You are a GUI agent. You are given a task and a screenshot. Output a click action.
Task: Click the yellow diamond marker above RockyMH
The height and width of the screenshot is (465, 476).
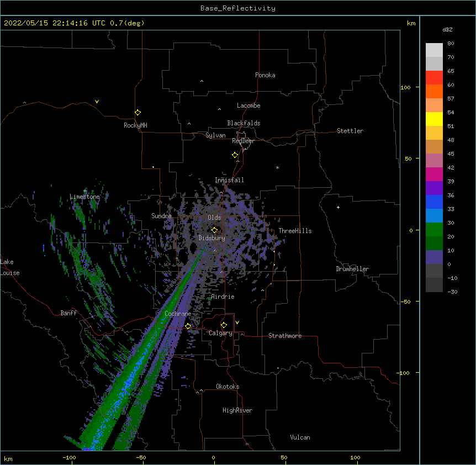click(x=137, y=113)
